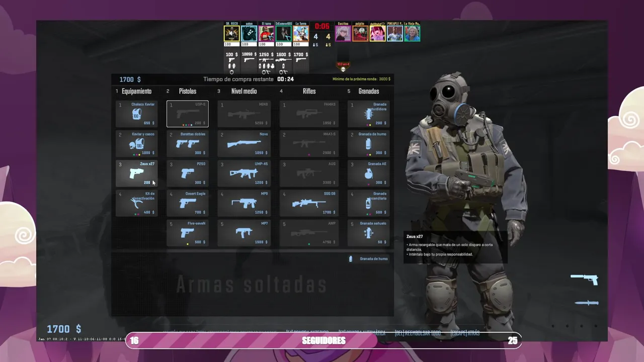Click the Seguidores follower progress bar
The width and height of the screenshot is (644, 362).
[x=323, y=340]
